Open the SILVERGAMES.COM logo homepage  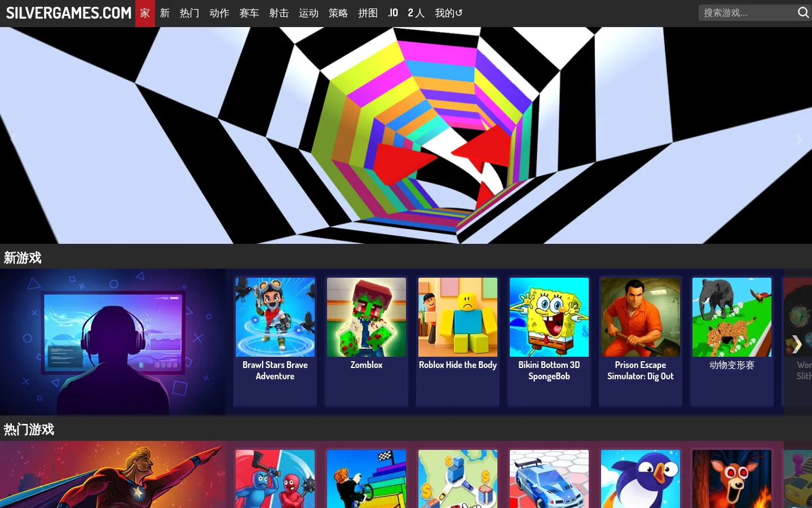tap(68, 13)
